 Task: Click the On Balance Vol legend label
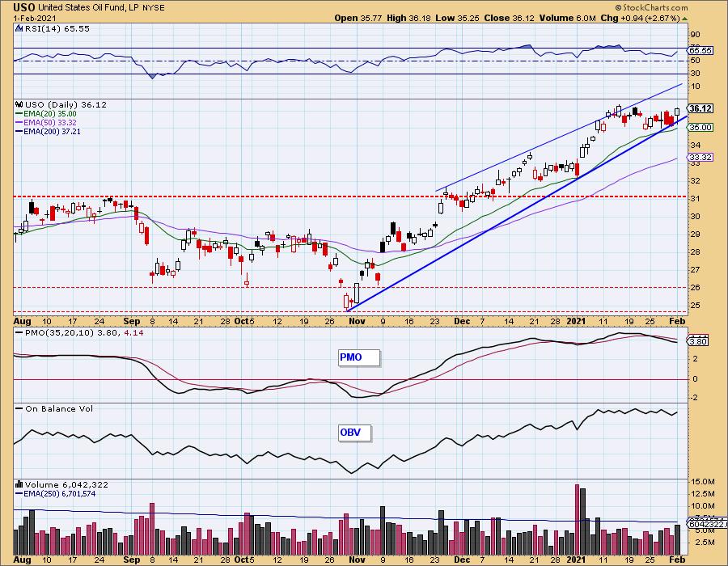click(59, 409)
